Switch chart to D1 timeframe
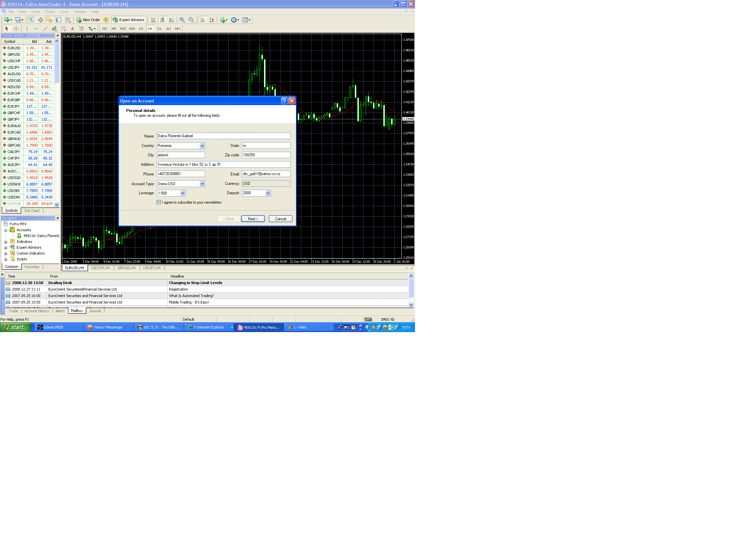 pos(159,29)
